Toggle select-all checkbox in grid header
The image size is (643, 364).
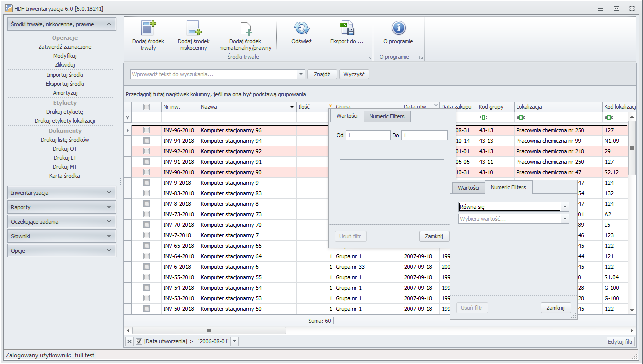[147, 107]
